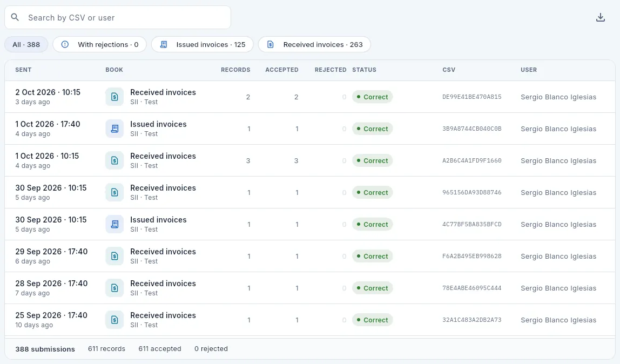Focus the Search by CSV or user field

pos(118,17)
